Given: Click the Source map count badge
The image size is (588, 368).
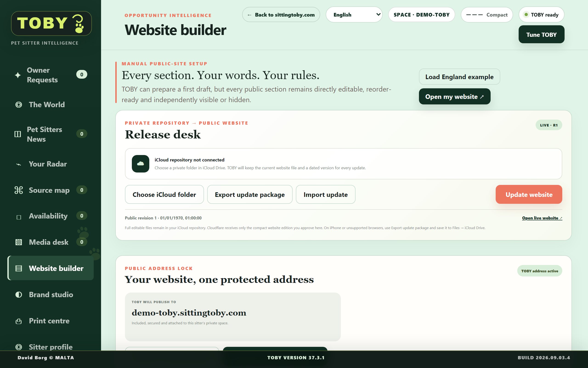Looking at the screenshot, I should pos(82,190).
